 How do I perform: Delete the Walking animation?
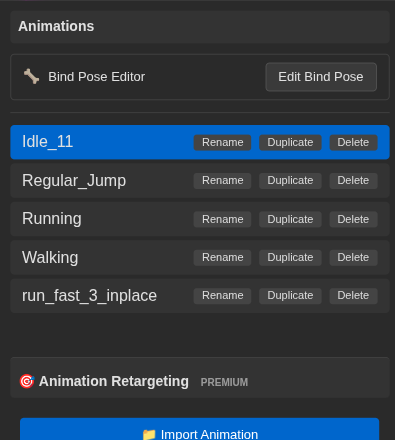coord(353,258)
